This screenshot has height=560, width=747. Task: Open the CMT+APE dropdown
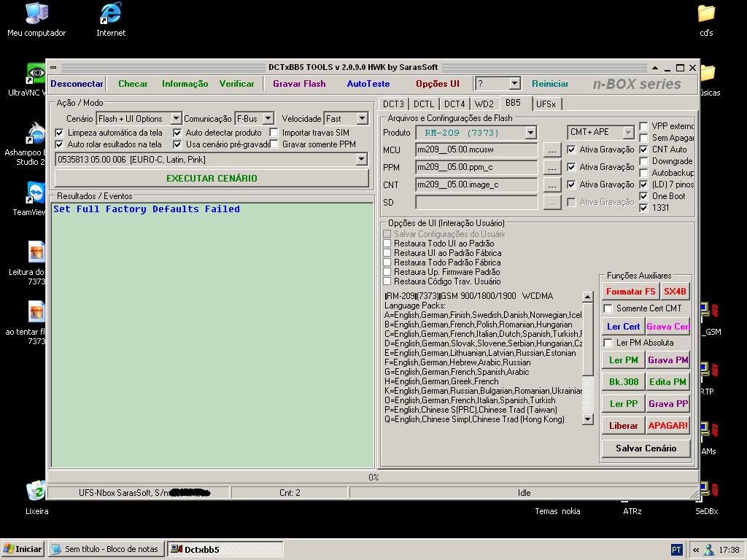[x=628, y=132]
